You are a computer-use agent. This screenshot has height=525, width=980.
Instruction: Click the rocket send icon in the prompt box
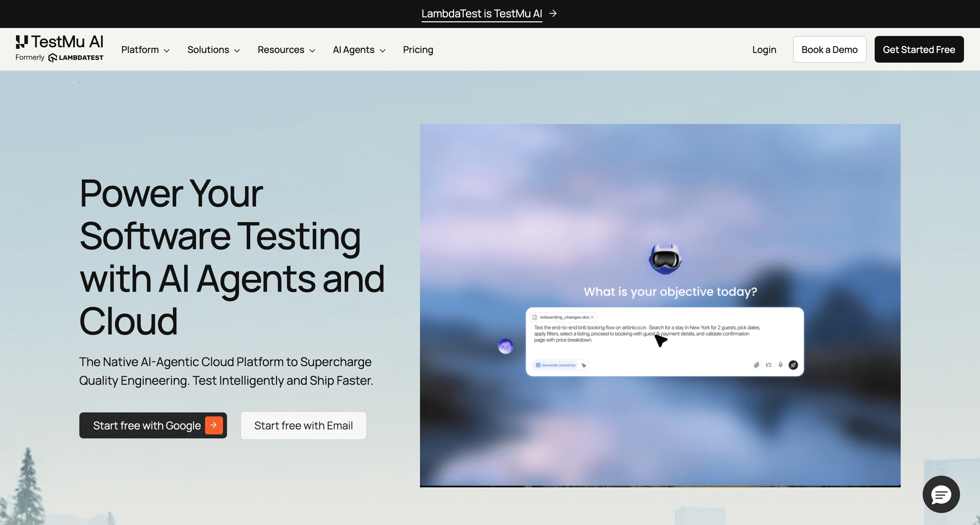point(793,365)
